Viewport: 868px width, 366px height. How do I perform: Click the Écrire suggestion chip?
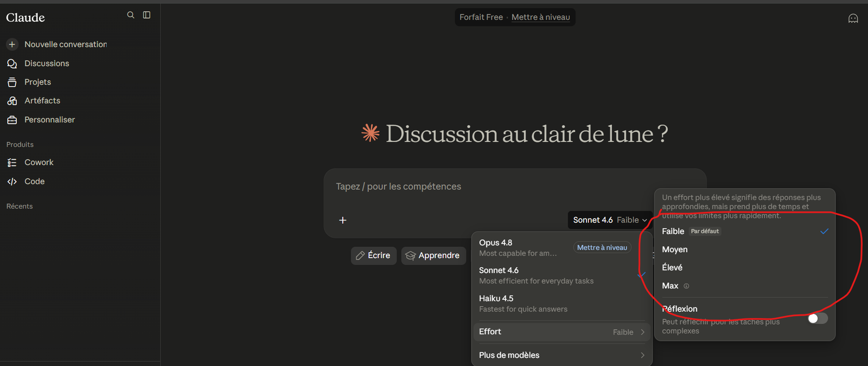[374, 255]
